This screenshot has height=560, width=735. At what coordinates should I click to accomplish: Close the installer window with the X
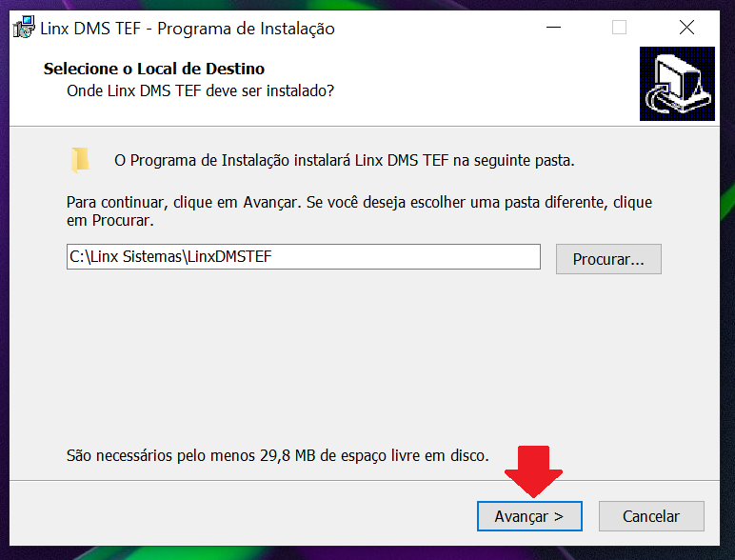pos(686,28)
